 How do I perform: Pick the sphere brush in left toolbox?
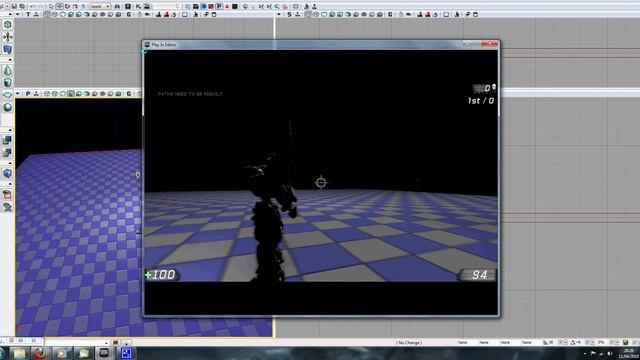pyautogui.click(x=7, y=107)
